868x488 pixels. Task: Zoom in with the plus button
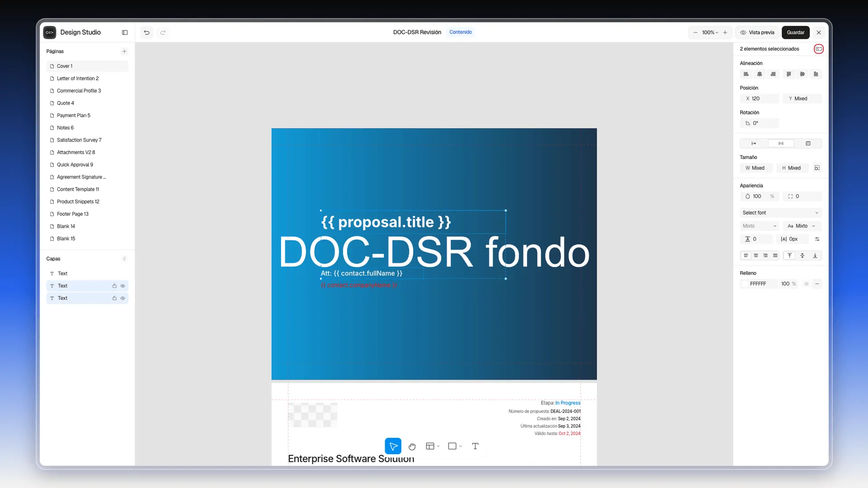click(725, 33)
